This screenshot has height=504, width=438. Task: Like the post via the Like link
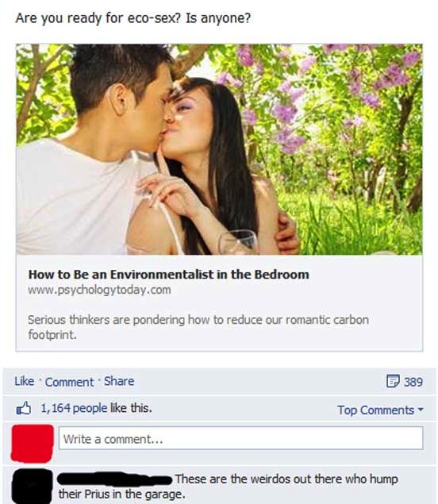[25, 381]
